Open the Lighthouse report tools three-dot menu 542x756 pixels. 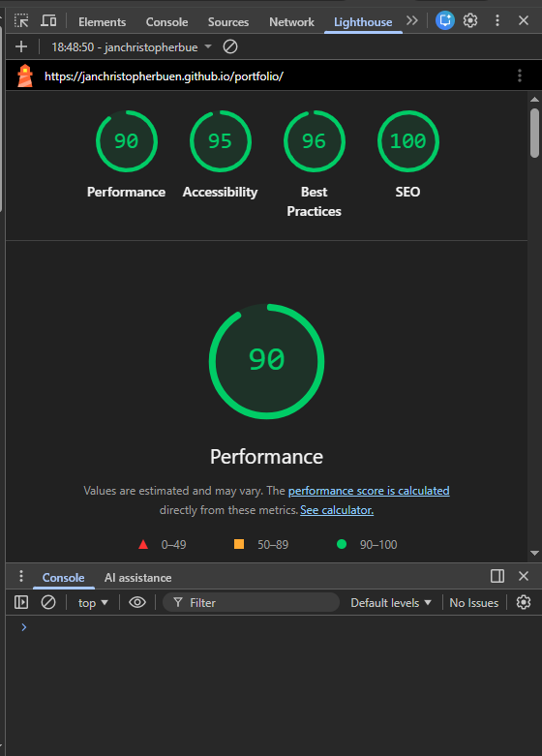[520, 76]
